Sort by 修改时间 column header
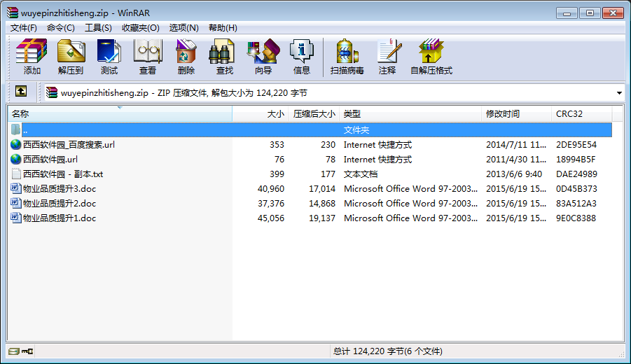 (516, 114)
